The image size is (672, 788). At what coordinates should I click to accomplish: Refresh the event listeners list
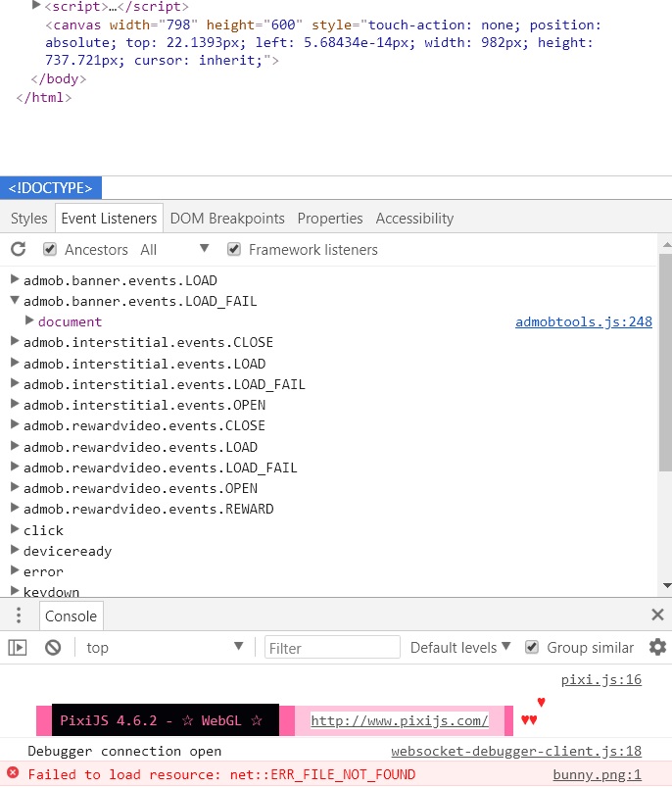(x=18, y=249)
